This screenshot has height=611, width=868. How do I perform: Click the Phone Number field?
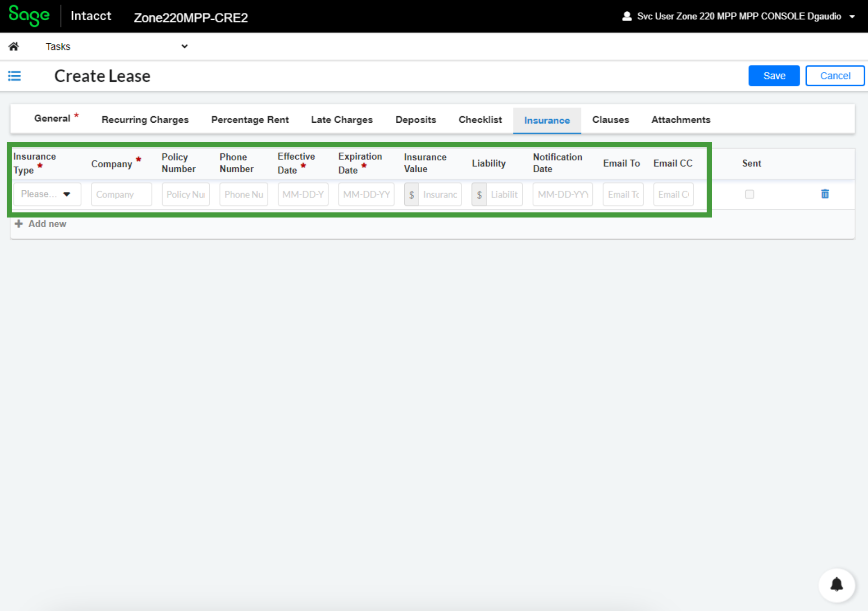tap(244, 194)
